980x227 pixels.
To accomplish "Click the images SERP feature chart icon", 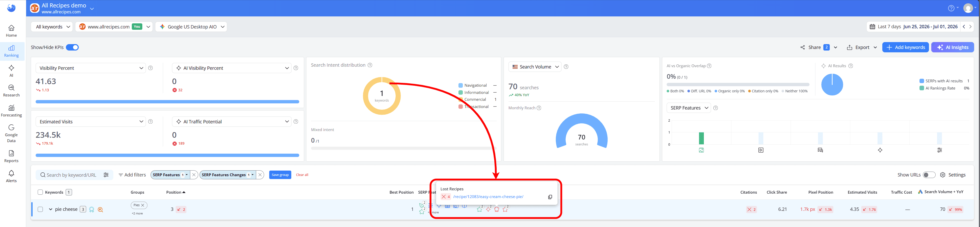I will click(702, 150).
